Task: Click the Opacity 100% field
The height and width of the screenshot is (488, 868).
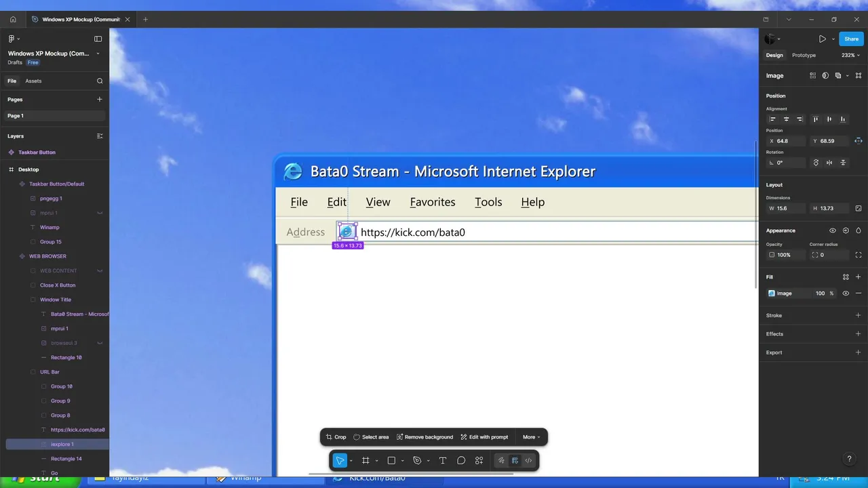Action: [x=786, y=255]
